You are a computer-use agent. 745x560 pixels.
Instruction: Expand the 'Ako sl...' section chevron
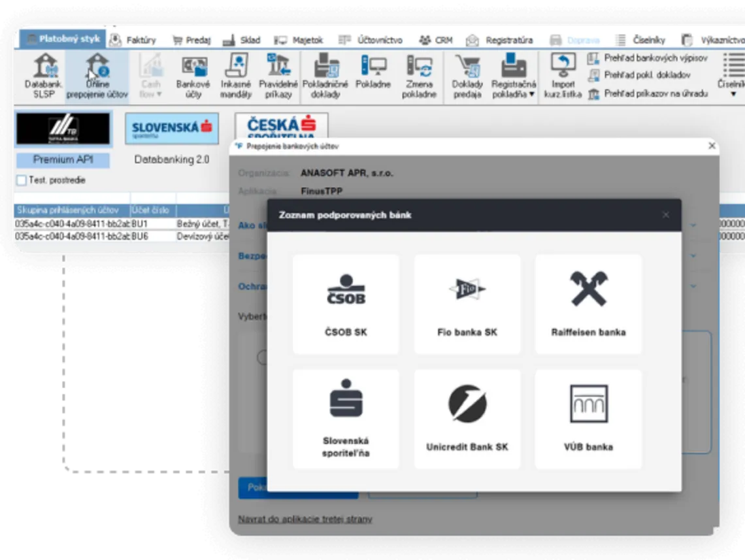coord(693,225)
